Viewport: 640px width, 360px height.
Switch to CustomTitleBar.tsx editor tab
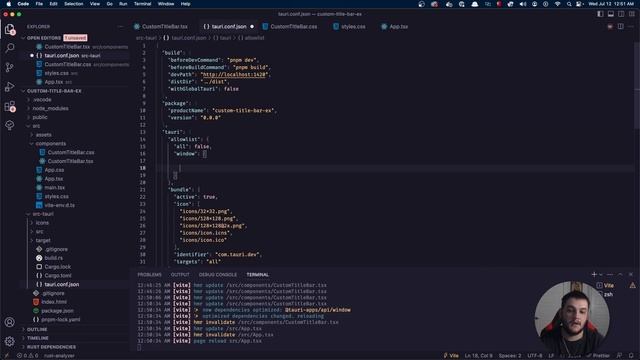point(161,27)
